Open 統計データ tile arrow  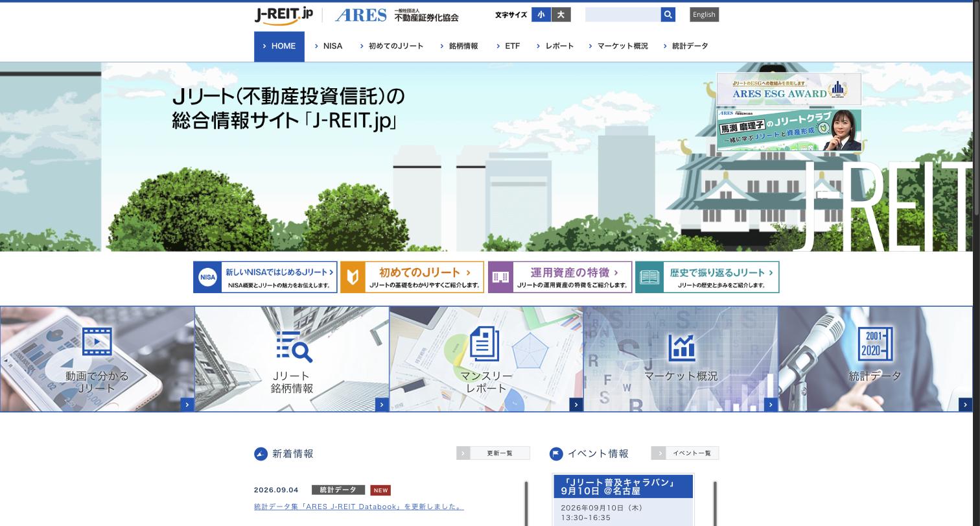pyautogui.click(x=965, y=405)
